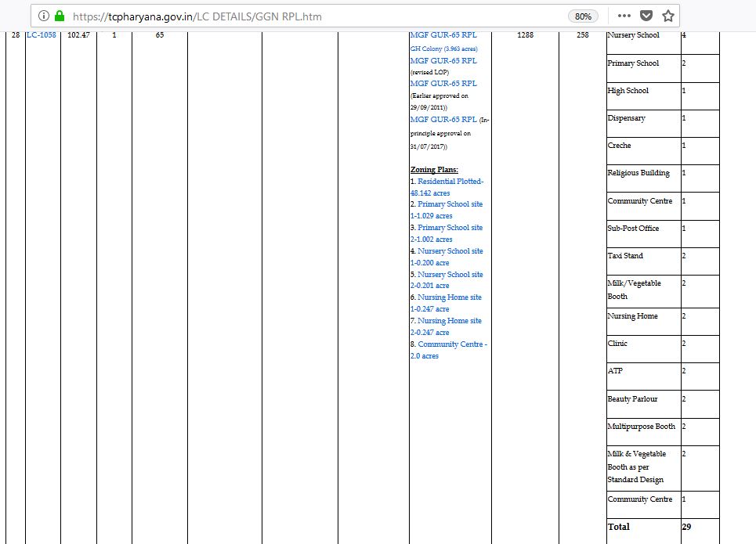Click the Taxi Stand cell

(x=643, y=261)
